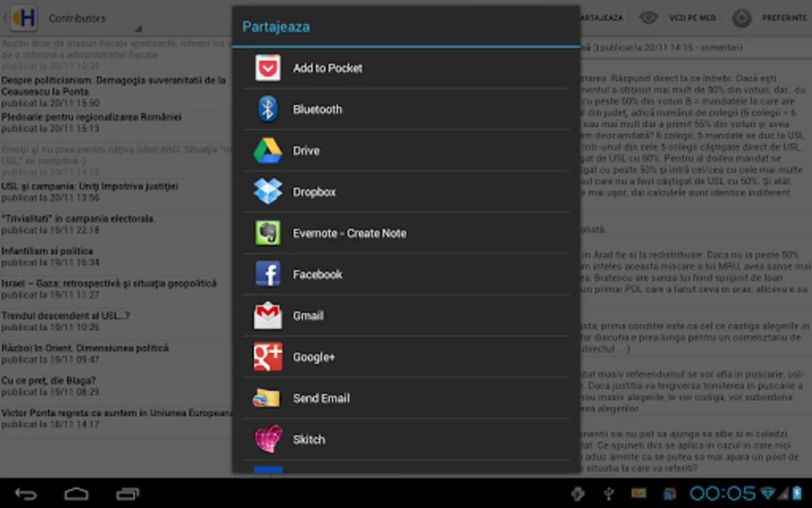Tap the VEZI PE WEB button
The width and height of the screenshot is (812, 508).
coord(692,18)
